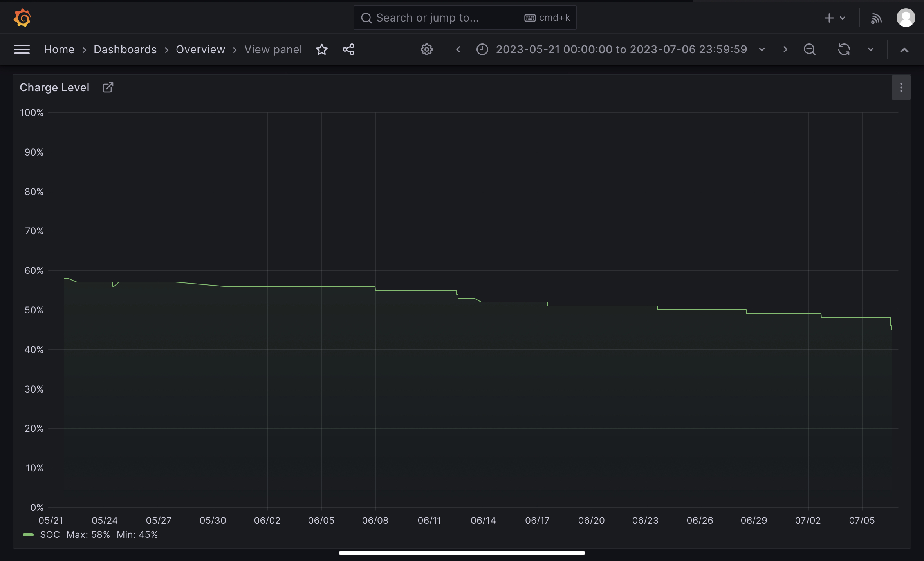Open the news feed icon
This screenshot has width=924, height=561.
pos(876,18)
